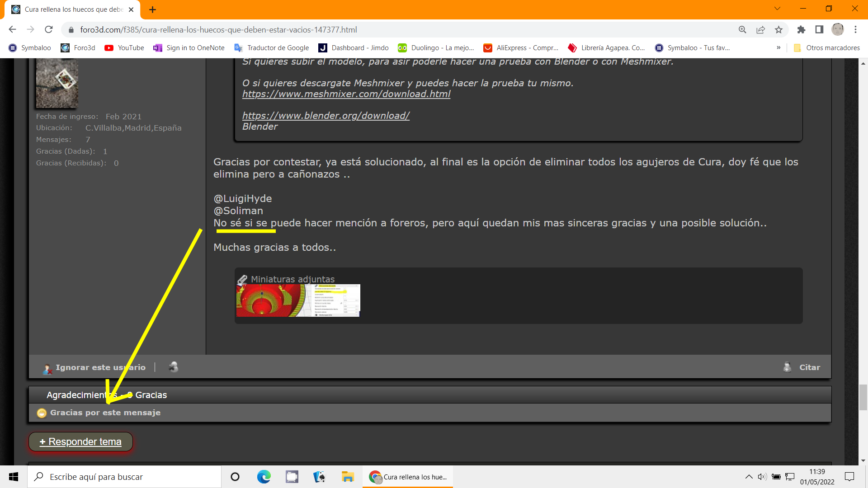
Task: Click the page vertical scrollbar thumb
Action: (863, 397)
